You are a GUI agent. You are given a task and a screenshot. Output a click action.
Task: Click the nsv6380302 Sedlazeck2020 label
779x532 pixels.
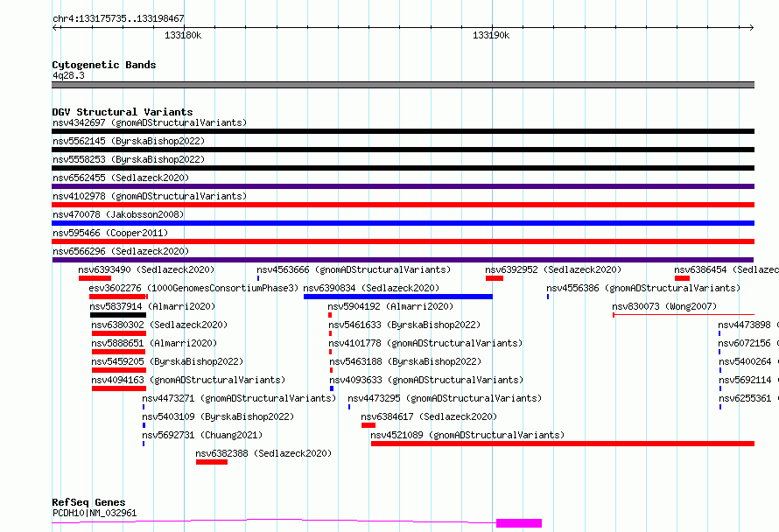click(x=159, y=325)
